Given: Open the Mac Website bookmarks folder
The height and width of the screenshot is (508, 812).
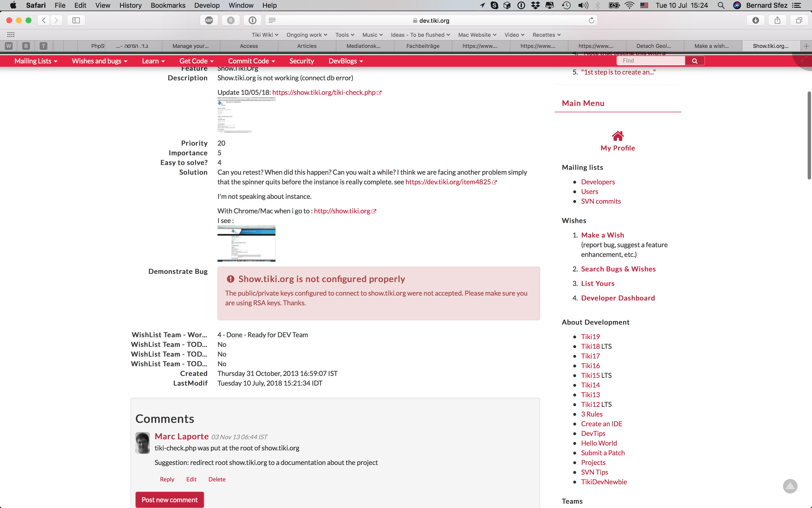Looking at the screenshot, I should coord(477,35).
